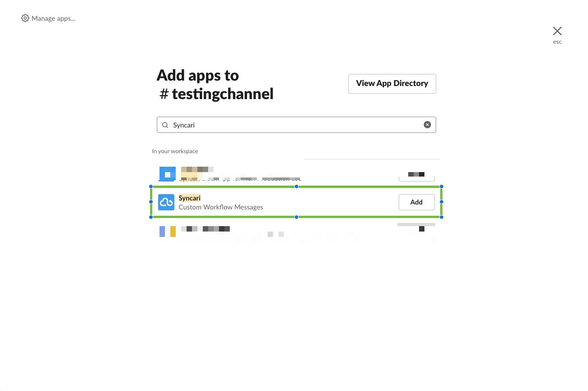Close the dialog with the X icon
This screenshot has height=391, width=588.
point(557,31)
